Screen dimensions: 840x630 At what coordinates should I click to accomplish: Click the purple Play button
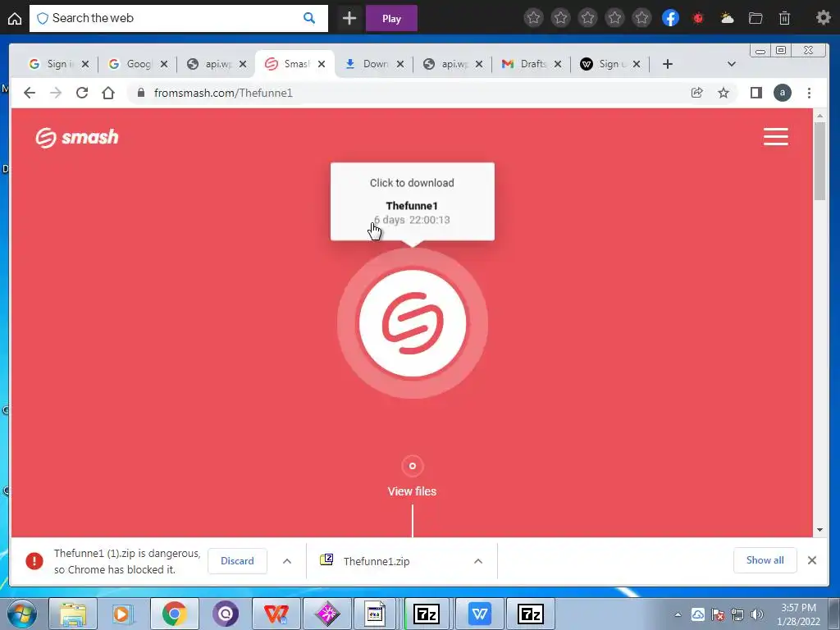pyautogui.click(x=391, y=19)
